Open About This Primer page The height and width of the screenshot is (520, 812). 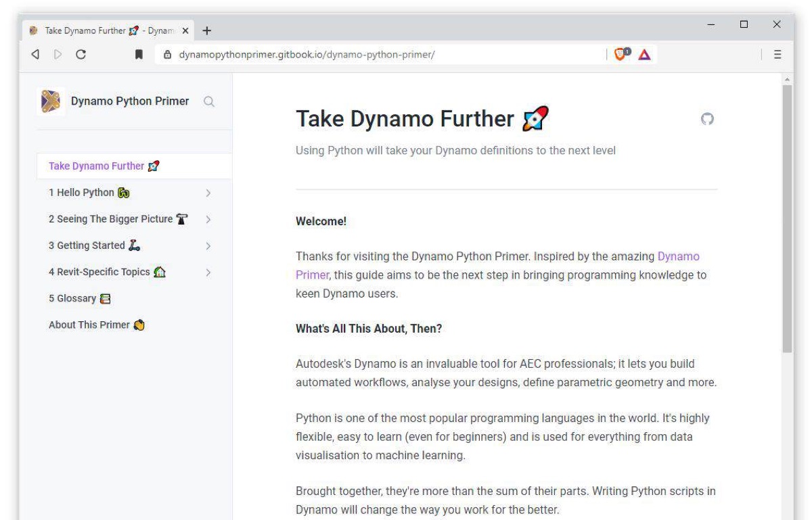click(x=97, y=325)
